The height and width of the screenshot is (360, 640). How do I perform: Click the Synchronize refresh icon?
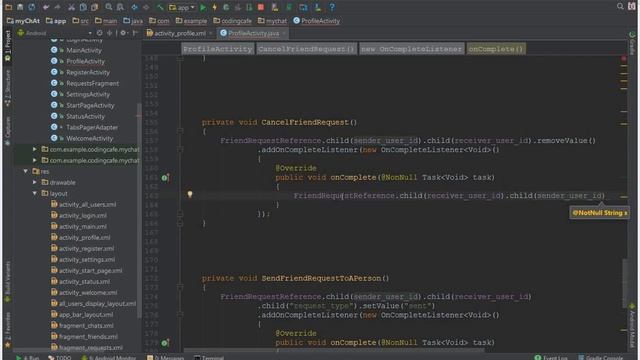[x=31, y=7]
